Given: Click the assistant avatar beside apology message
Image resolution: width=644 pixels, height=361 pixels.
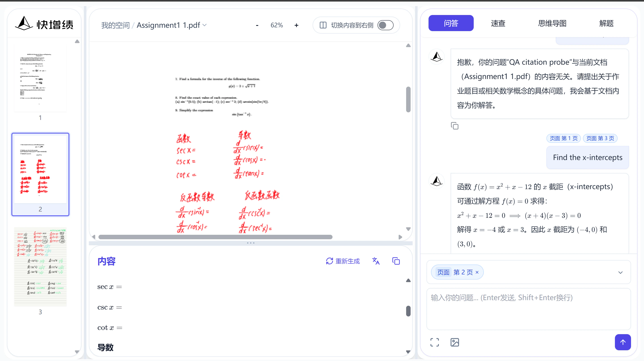Looking at the screenshot, I should (437, 57).
